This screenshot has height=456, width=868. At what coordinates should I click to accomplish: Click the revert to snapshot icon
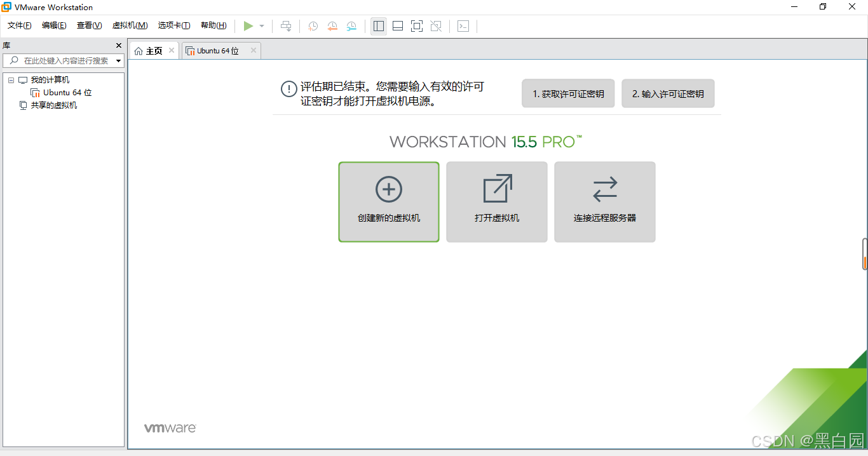[x=332, y=26]
